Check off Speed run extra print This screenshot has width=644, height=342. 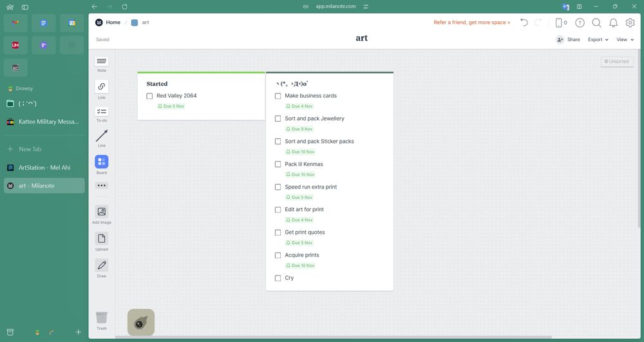(x=278, y=187)
